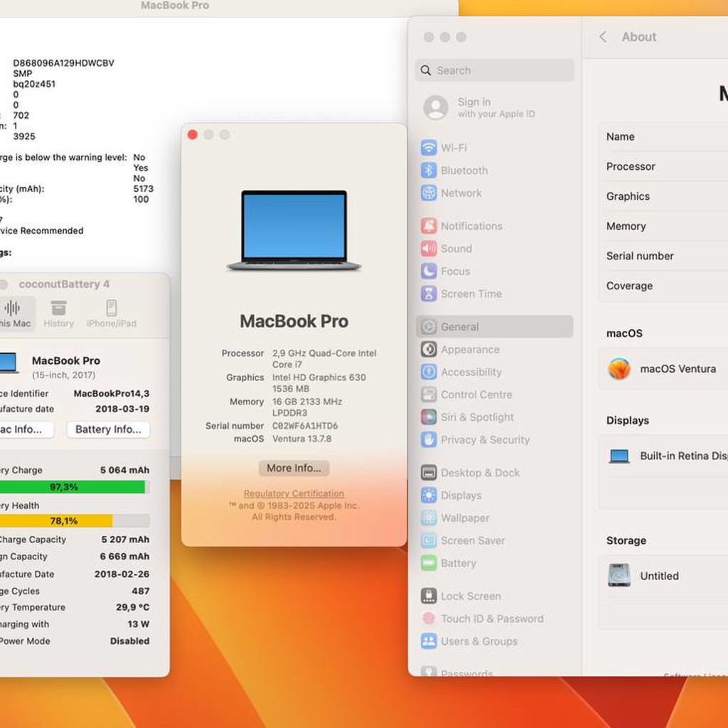Click Service Recommended text in System Information
The width and height of the screenshot is (728, 728).
pyautogui.click(x=42, y=231)
